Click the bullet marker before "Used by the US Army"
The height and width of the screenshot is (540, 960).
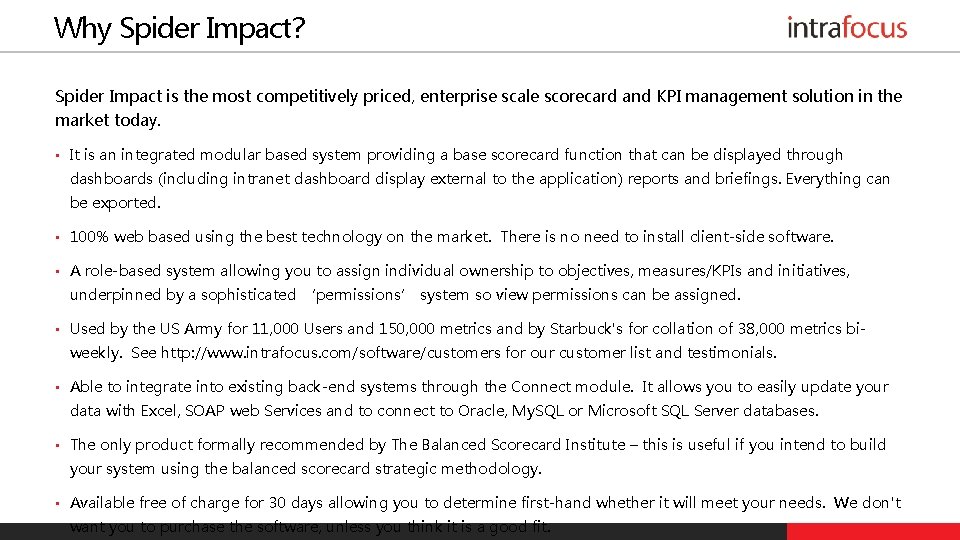pyautogui.click(x=59, y=329)
